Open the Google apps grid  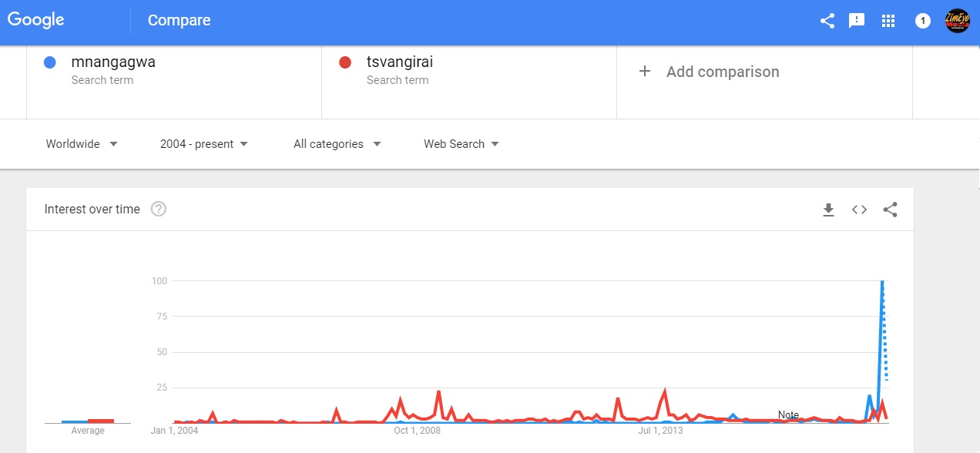888,21
